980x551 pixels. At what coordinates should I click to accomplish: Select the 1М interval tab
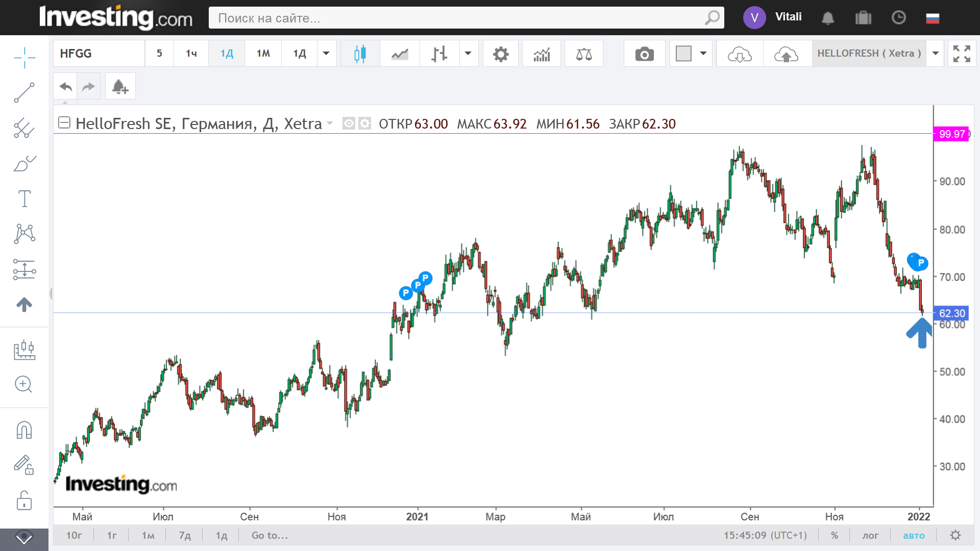click(x=263, y=54)
